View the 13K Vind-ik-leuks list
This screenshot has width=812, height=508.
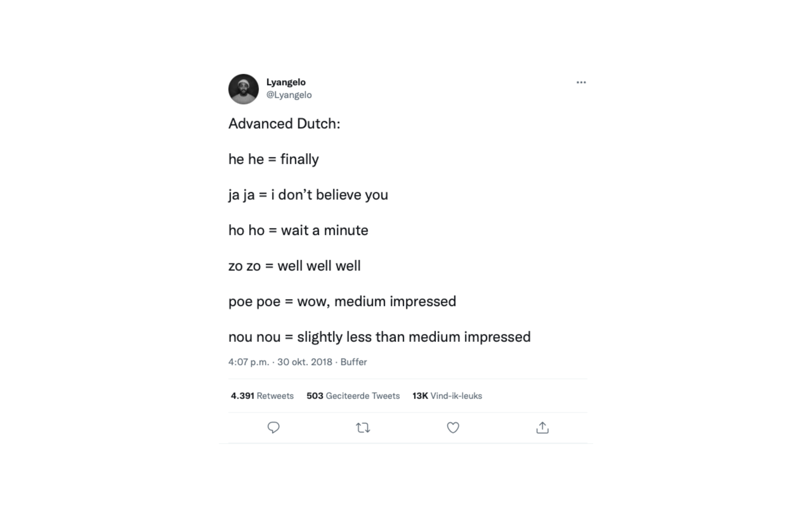tap(447, 396)
